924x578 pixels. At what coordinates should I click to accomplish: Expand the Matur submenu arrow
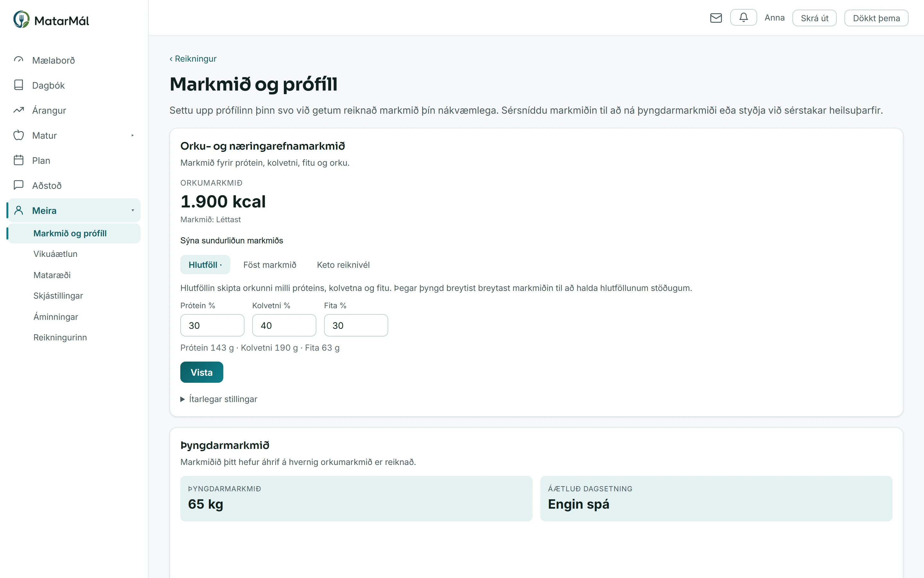(133, 135)
